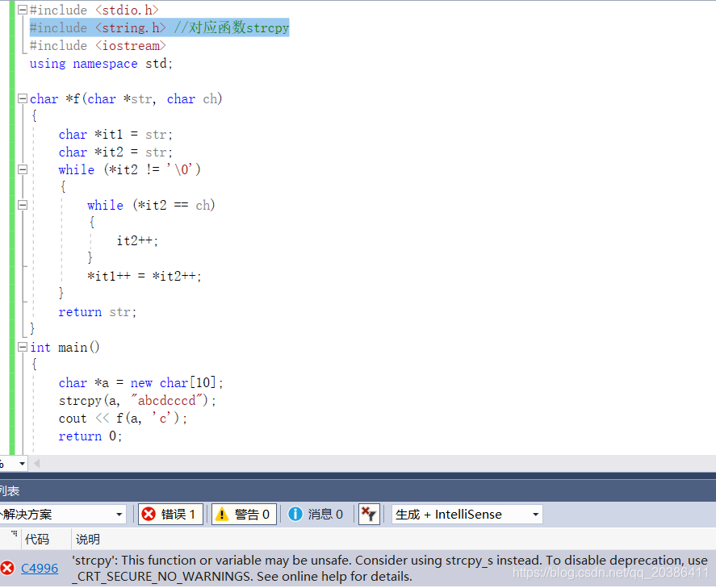Collapse the int main() fold marker
716x588 pixels.
click(23, 347)
